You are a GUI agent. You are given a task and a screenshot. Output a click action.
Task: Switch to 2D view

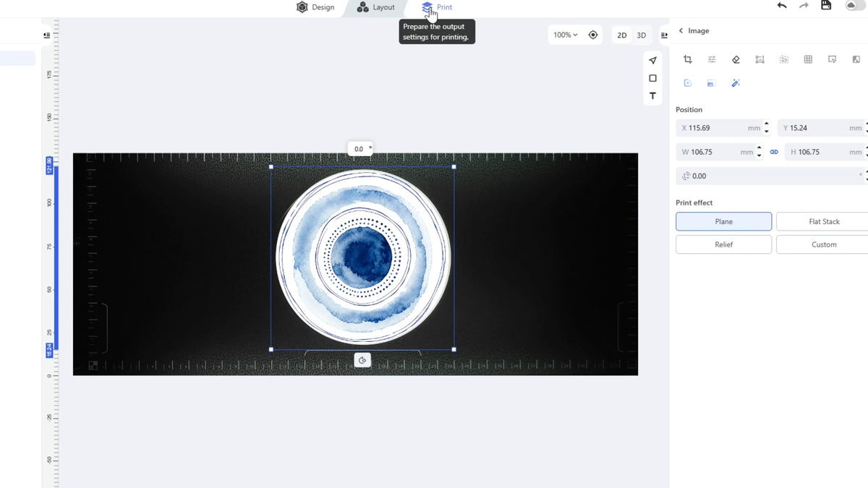pyautogui.click(x=621, y=35)
